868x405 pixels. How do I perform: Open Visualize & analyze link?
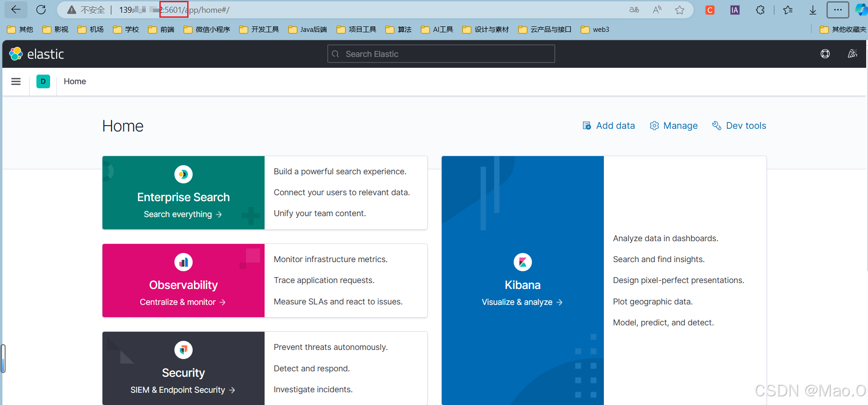coord(522,302)
